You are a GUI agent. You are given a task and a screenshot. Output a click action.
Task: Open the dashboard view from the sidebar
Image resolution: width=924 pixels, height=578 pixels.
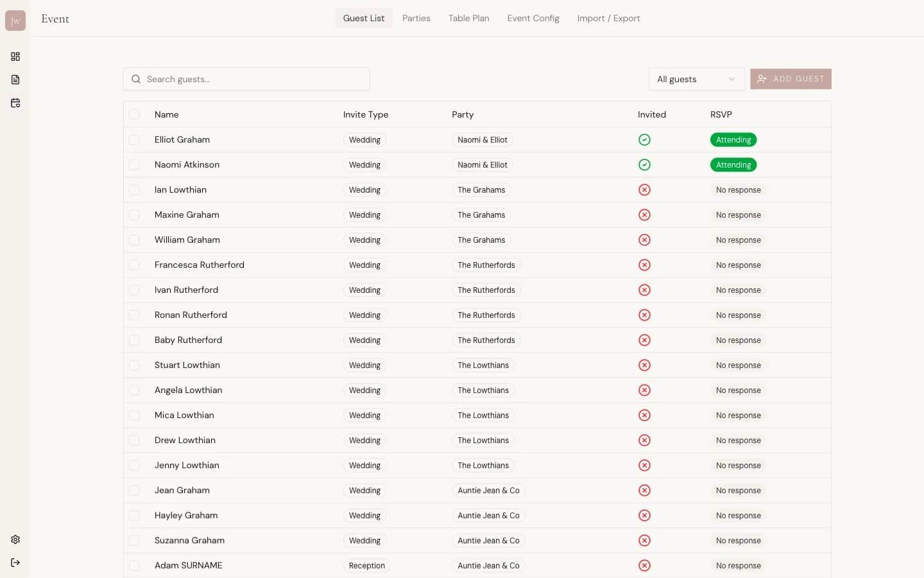[x=15, y=57]
